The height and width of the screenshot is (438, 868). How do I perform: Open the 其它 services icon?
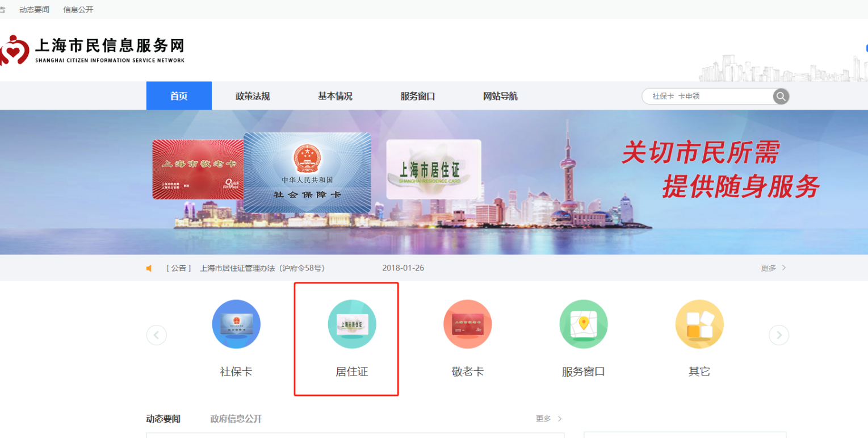pyautogui.click(x=699, y=324)
